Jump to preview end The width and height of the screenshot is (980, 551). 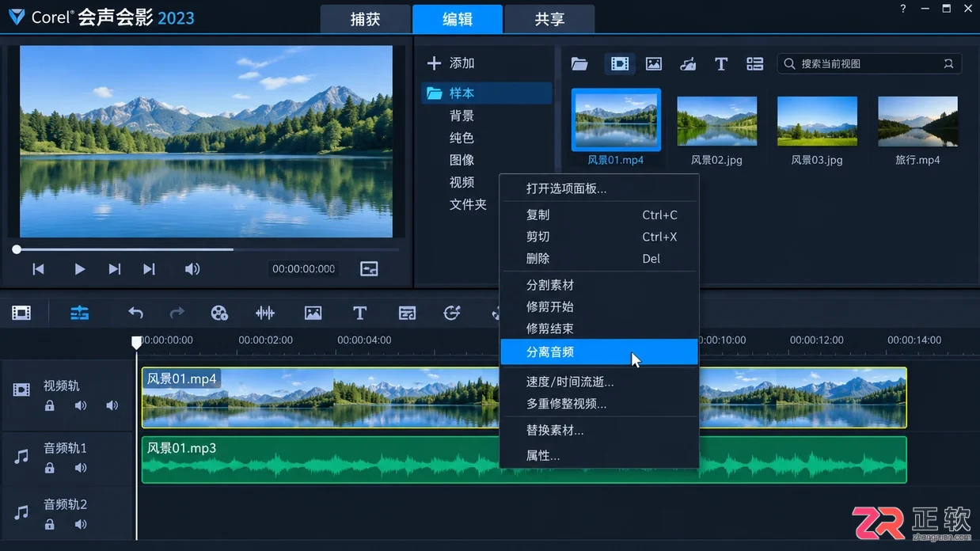click(149, 269)
